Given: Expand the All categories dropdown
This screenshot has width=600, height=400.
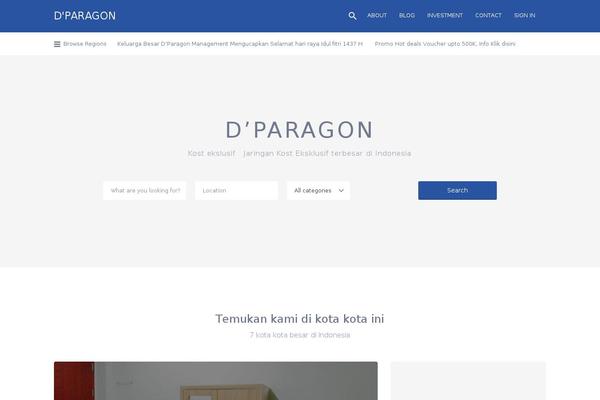Looking at the screenshot, I should click(318, 191).
